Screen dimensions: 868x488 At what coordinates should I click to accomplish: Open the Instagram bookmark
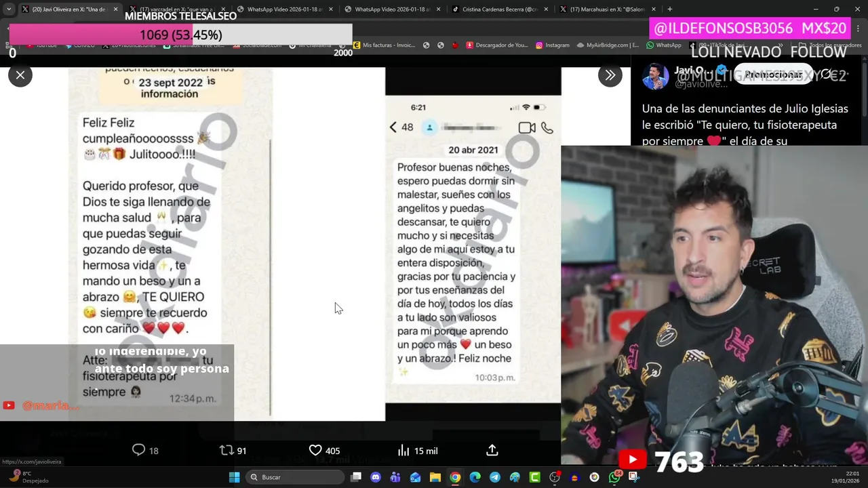[552, 45]
